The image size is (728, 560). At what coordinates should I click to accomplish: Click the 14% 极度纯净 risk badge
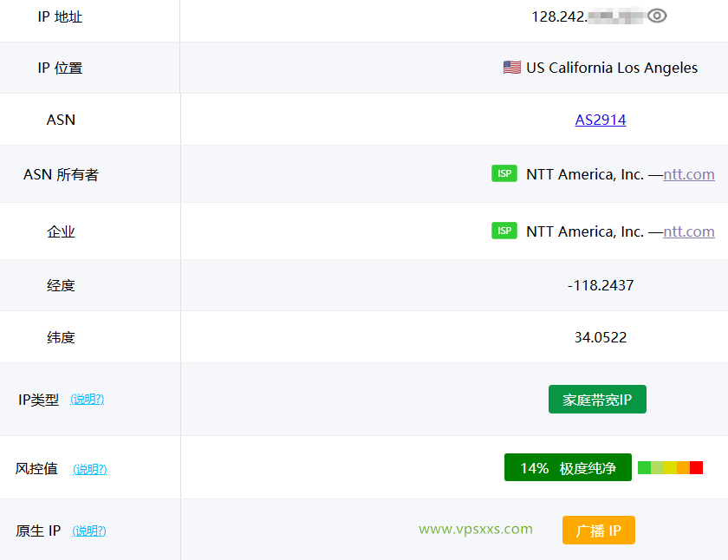point(568,467)
